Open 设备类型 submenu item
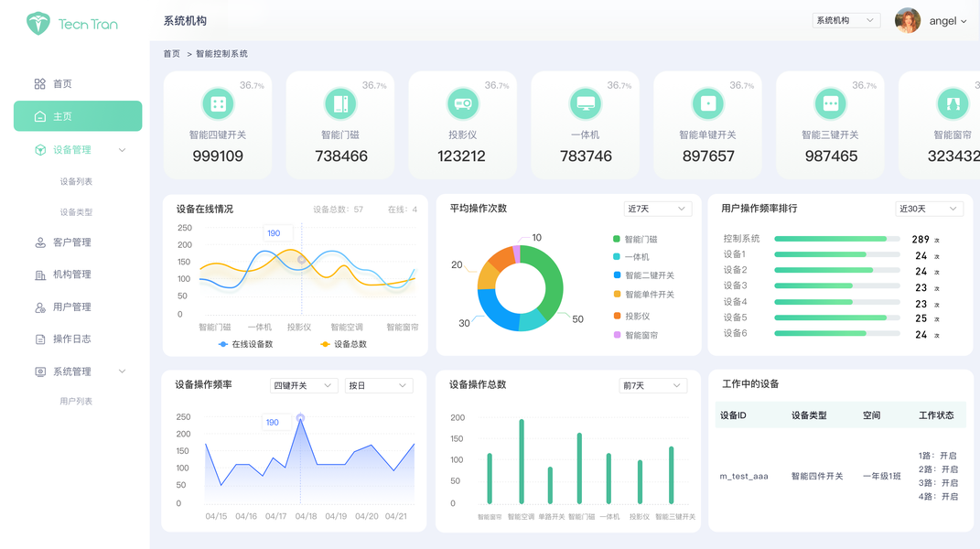The width and height of the screenshot is (980, 549). (x=76, y=212)
